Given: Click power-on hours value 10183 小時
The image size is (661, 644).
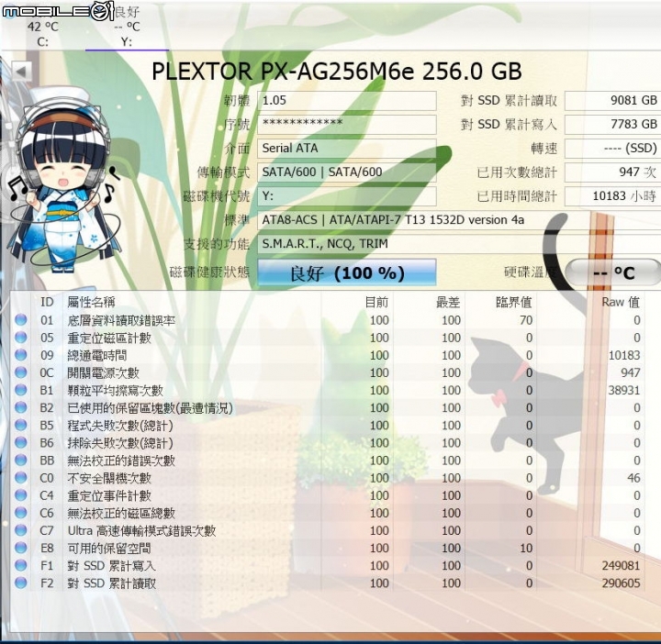Looking at the screenshot, I should [612, 196].
